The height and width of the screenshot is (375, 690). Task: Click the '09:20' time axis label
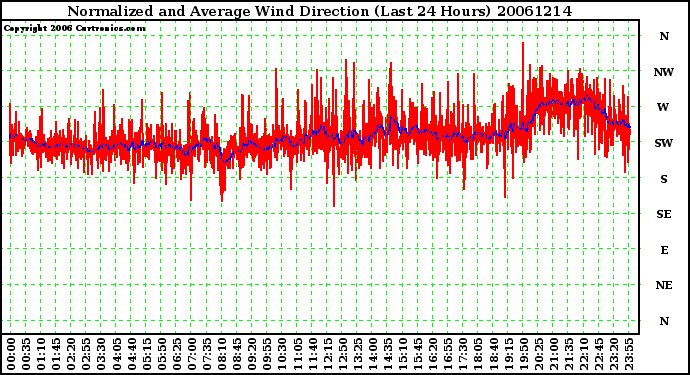[x=252, y=354]
